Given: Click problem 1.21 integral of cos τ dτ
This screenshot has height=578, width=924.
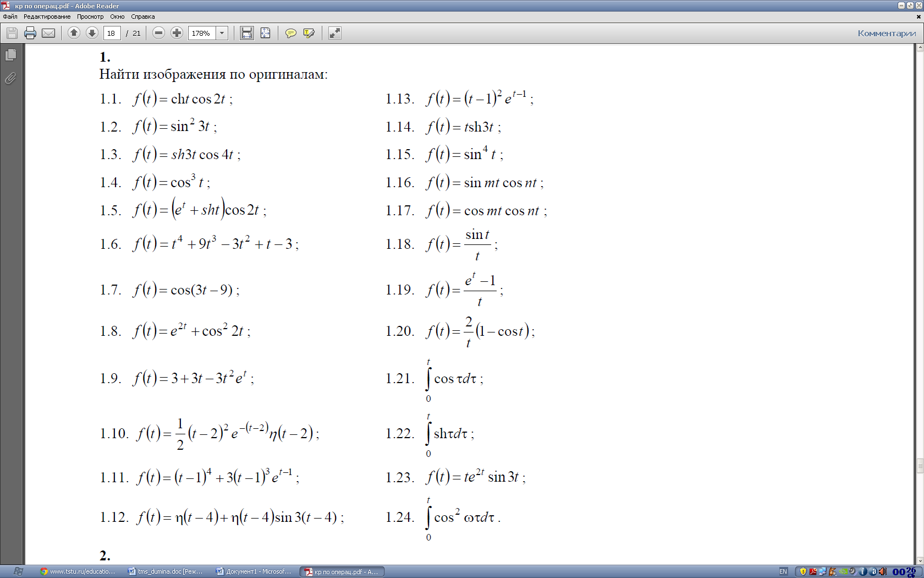Looking at the screenshot, I should pos(454,379).
